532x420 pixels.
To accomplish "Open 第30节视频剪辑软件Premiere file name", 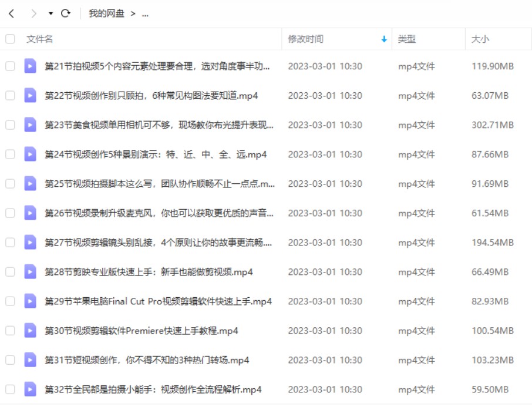I will [141, 331].
